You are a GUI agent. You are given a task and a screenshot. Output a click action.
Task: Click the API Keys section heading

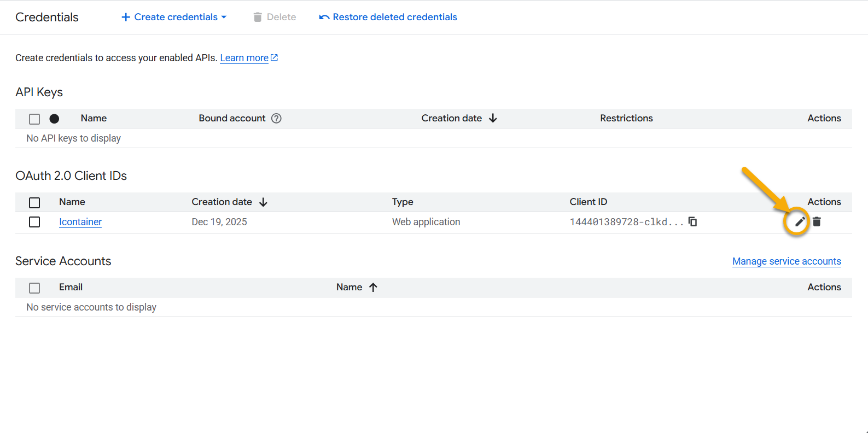point(39,92)
